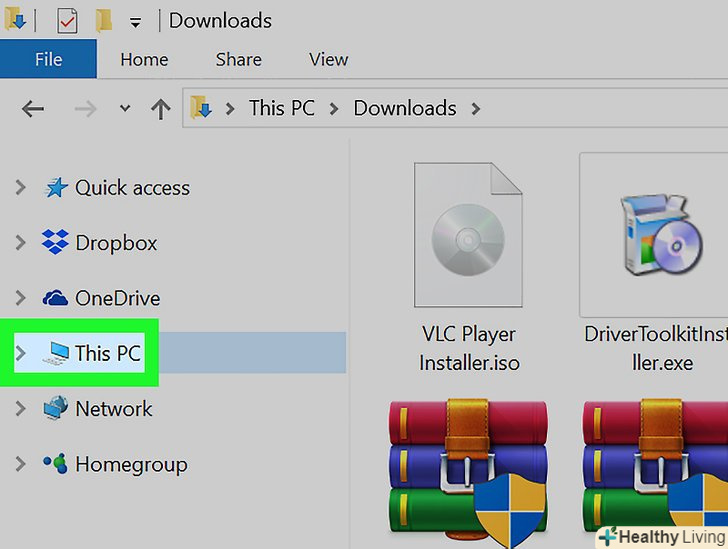Select the DriverToolkitInstaller.exe icon
Viewport: 728px width, 549px height.
coord(661,235)
